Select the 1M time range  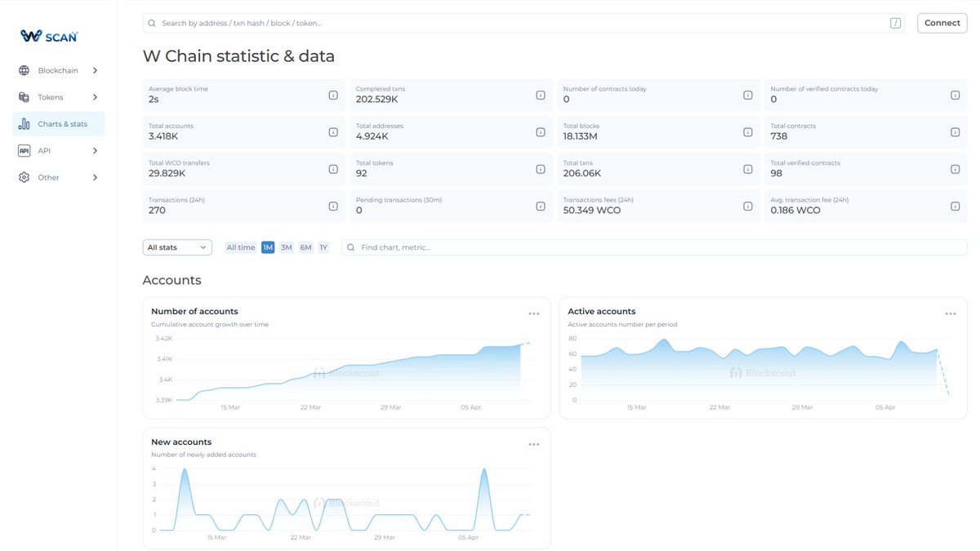(x=268, y=247)
